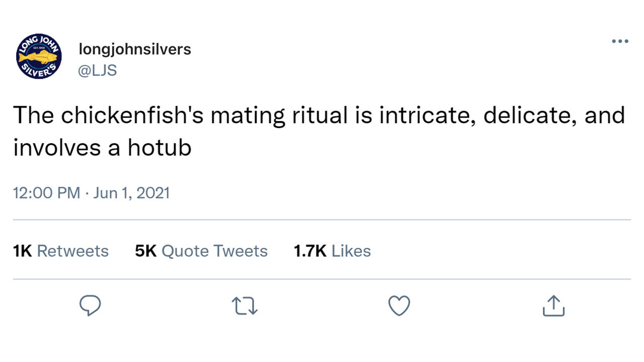Show the 1.7K Likes list
This screenshot has height=362, width=644.
(x=333, y=251)
